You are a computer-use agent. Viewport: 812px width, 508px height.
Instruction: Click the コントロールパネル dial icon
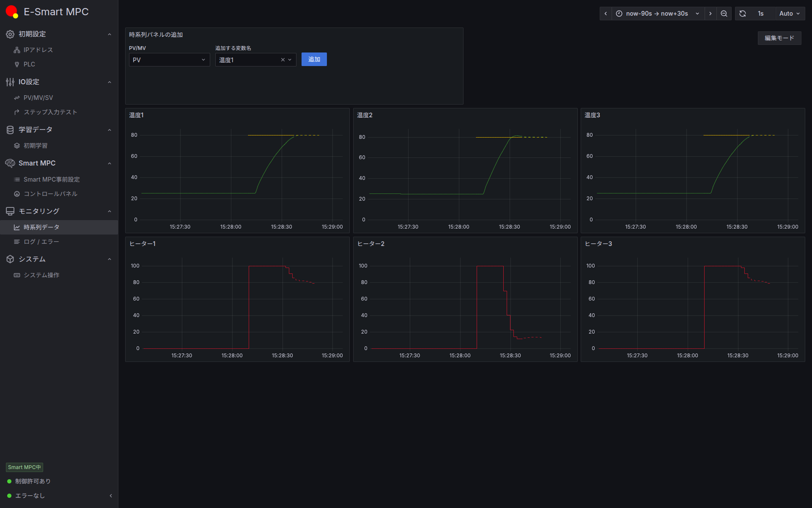[17, 194]
